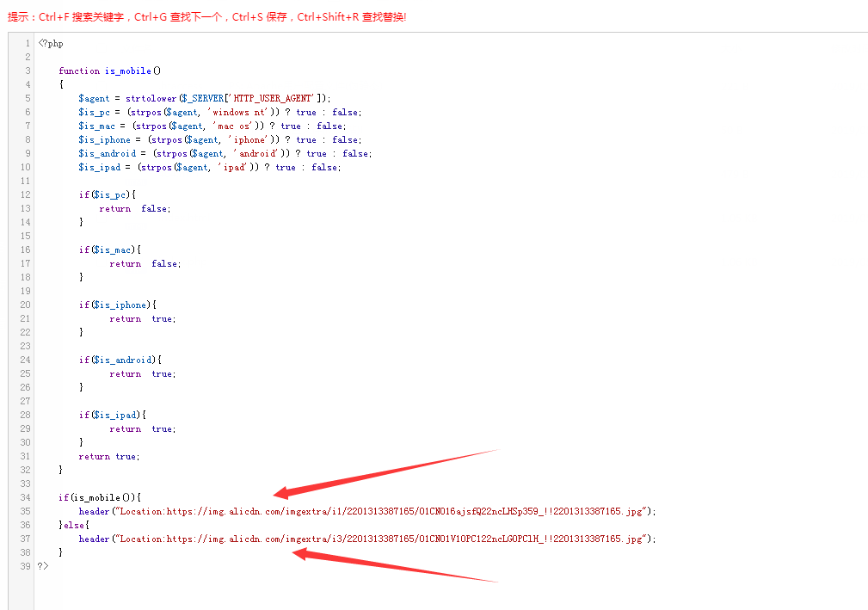Place cursor on the function is_mobile() declaration
The image size is (868, 610).
click(110, 71)
